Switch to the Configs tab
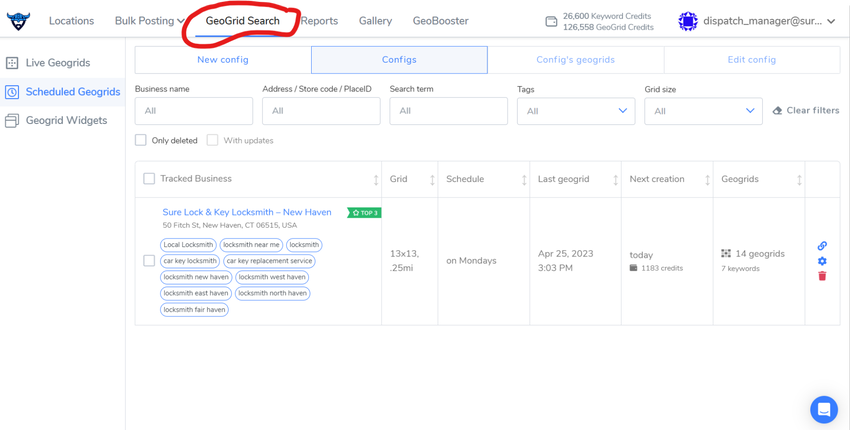The width and height of the screenshot is (850, 430). click(399, 60)
